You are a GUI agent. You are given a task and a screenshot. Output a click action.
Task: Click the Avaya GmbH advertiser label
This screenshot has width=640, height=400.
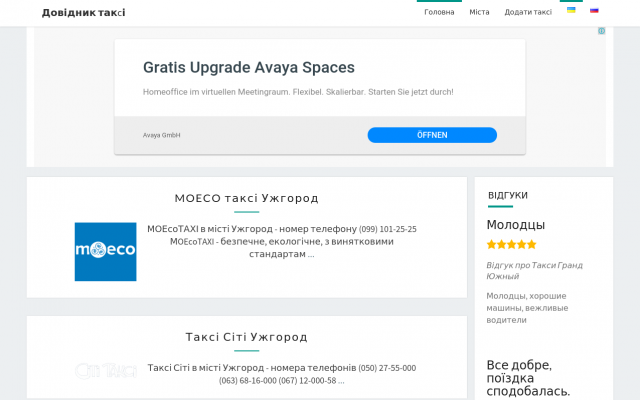pyautogui.click(x=162, y=135)
